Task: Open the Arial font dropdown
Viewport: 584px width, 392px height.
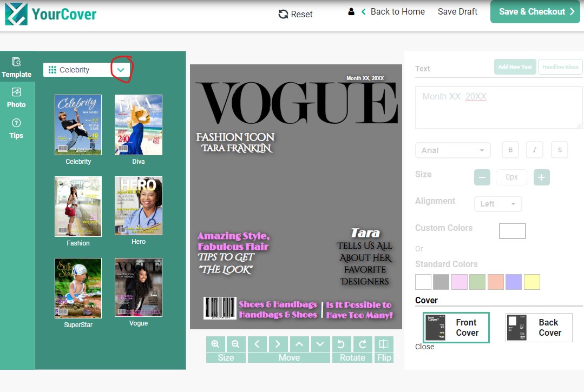Action: [x=452, y=150]
